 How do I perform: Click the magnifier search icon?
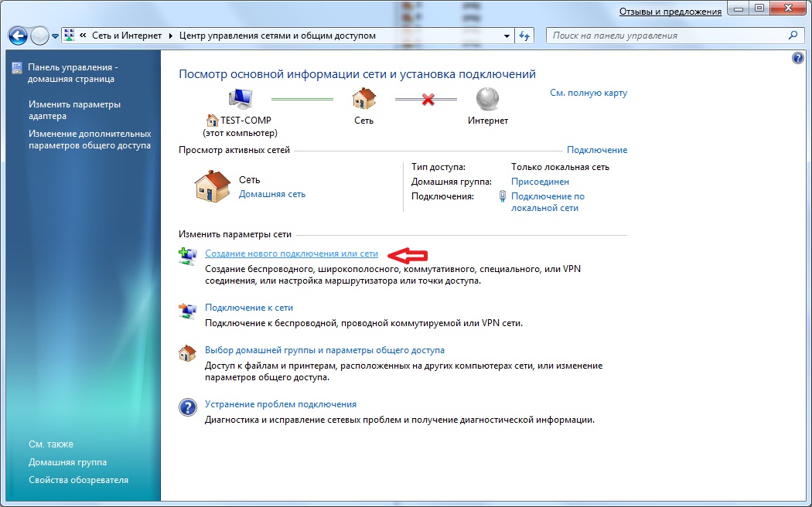[793, 36]
